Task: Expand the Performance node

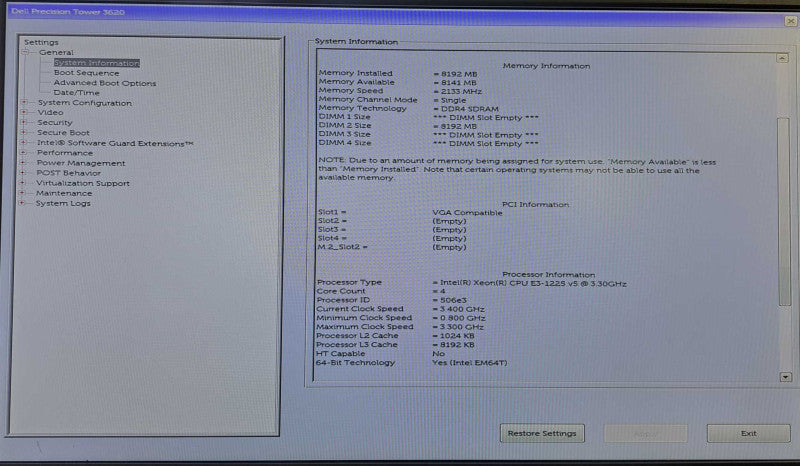Action: point(23,152)
